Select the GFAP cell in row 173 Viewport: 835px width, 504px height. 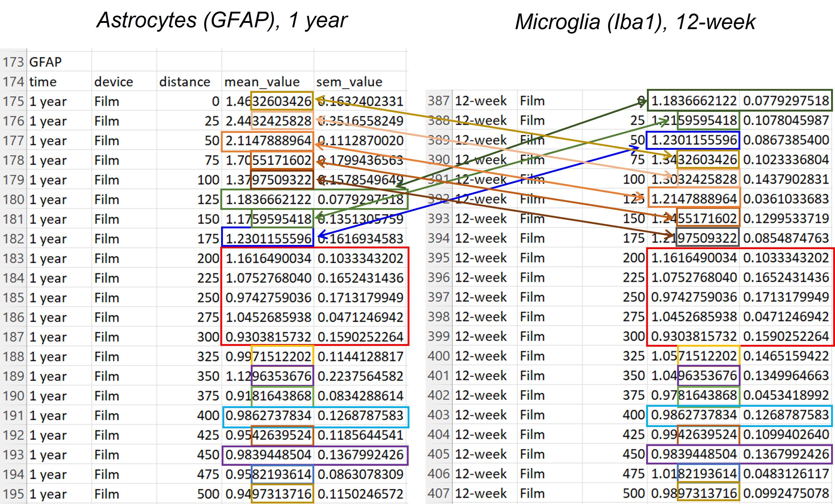coord(46,62)
